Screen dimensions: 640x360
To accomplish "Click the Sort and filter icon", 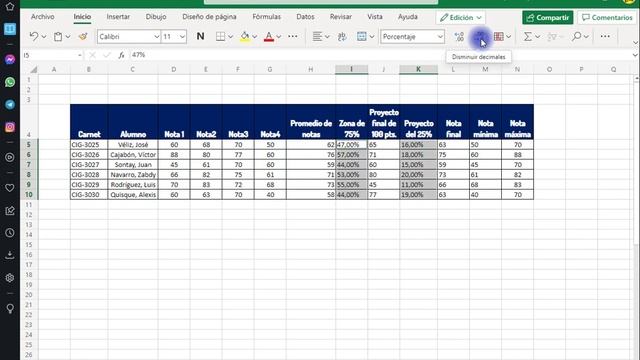I will (x=552, y=36).
